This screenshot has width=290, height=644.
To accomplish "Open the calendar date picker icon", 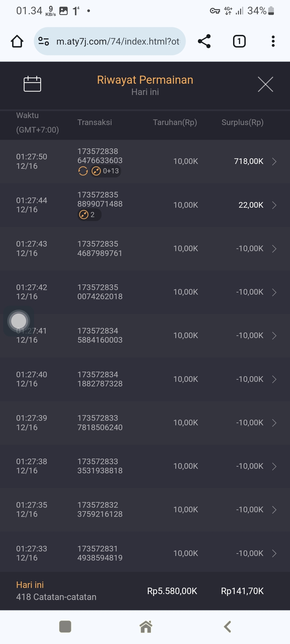I will pos(32,84).
